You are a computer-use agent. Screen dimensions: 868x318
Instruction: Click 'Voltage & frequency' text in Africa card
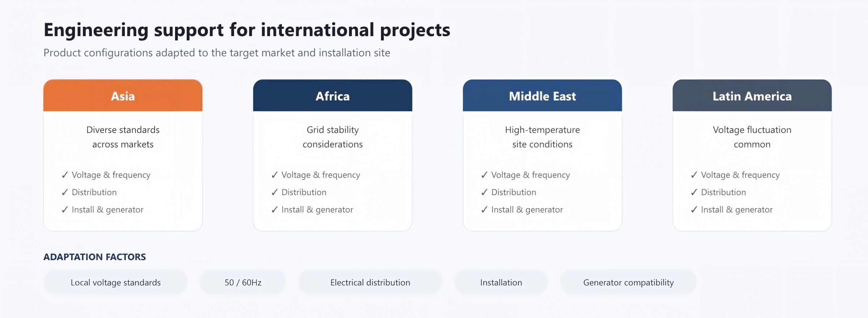pyautogui.click(x=321, y=175)
